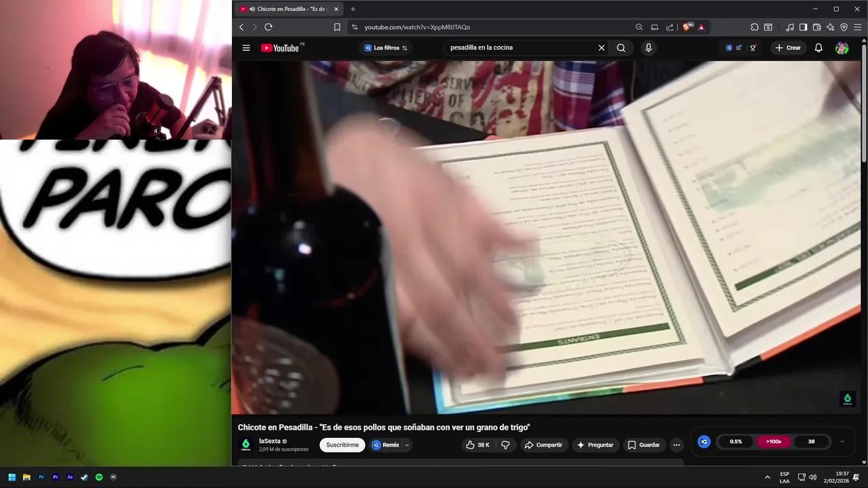
Task: Click the >100x vidIQ badge
Action: [774, 441]
